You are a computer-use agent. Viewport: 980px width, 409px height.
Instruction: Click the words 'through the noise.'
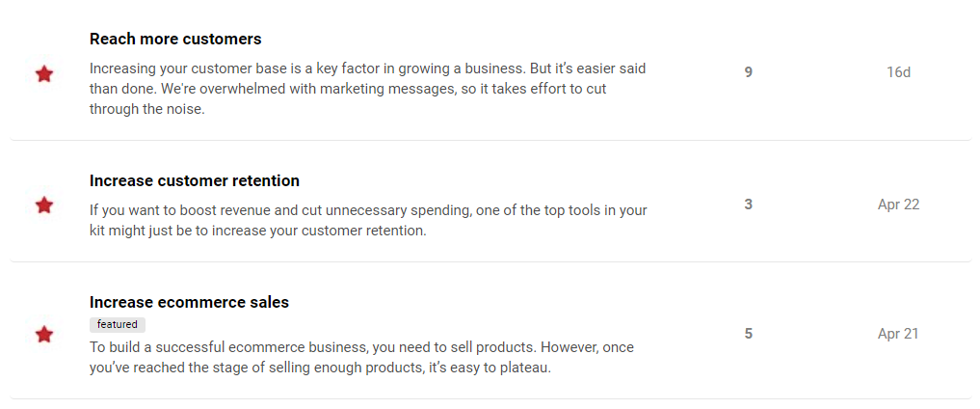(x=146, y=109)
